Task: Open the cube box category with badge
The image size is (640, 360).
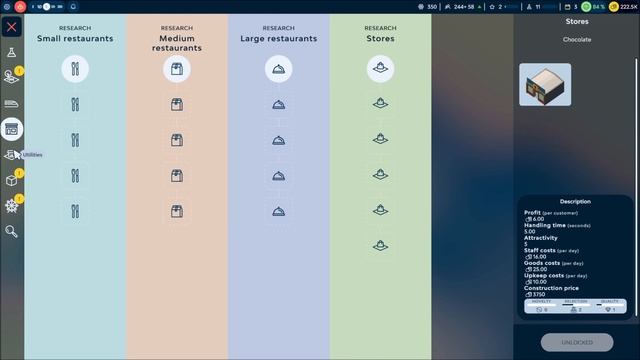Action: [x=12, y=180]
